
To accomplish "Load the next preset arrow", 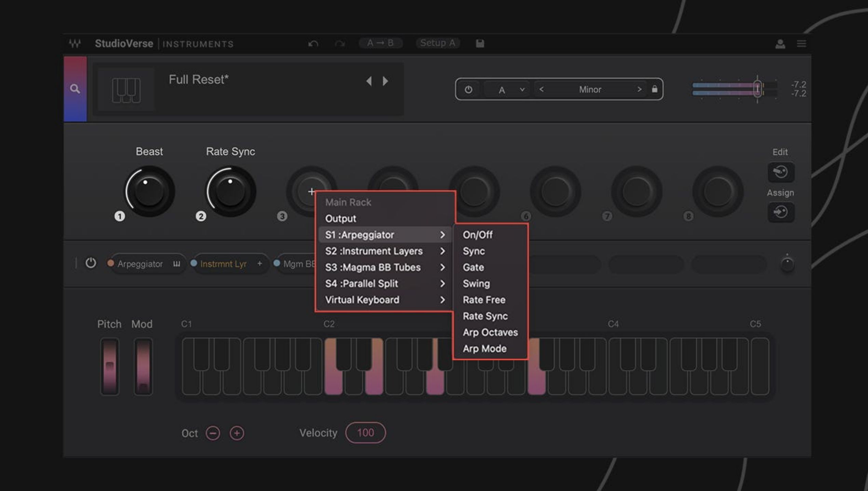I will pos(385,81).
